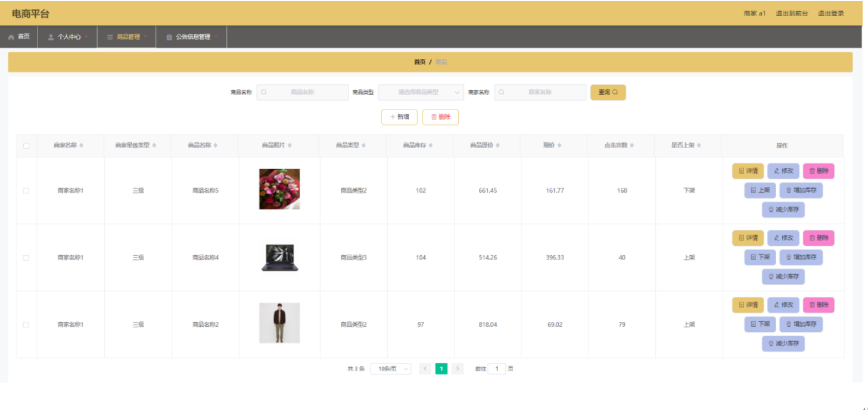
Task: Click the 电商平台 title
Action: coord(30,14)
